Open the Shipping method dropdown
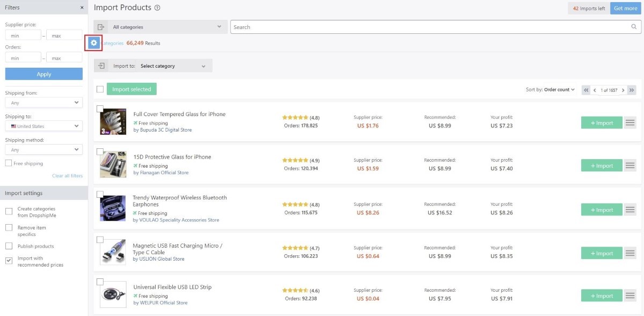 pos(44,150)
